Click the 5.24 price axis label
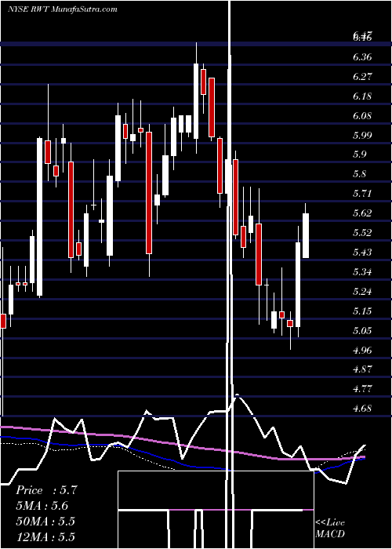Image resolution: width=392 pixels, height=549 pixels. click(x=363, y=292)
